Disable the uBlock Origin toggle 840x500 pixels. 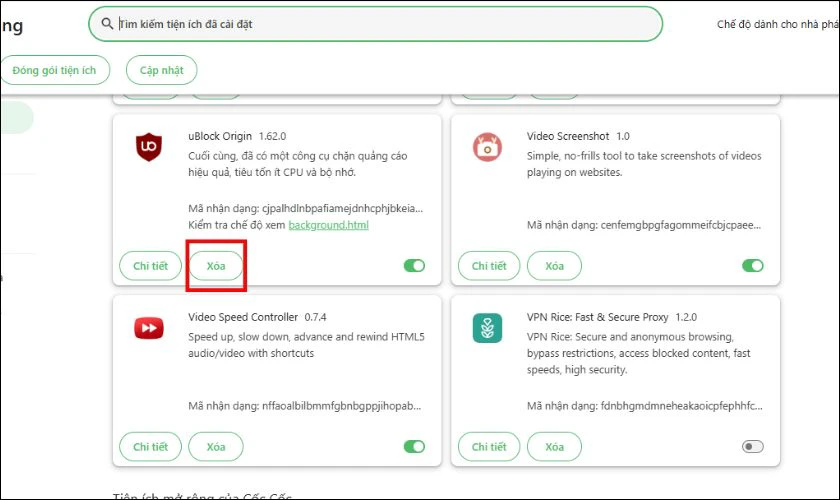click(414, 266)
